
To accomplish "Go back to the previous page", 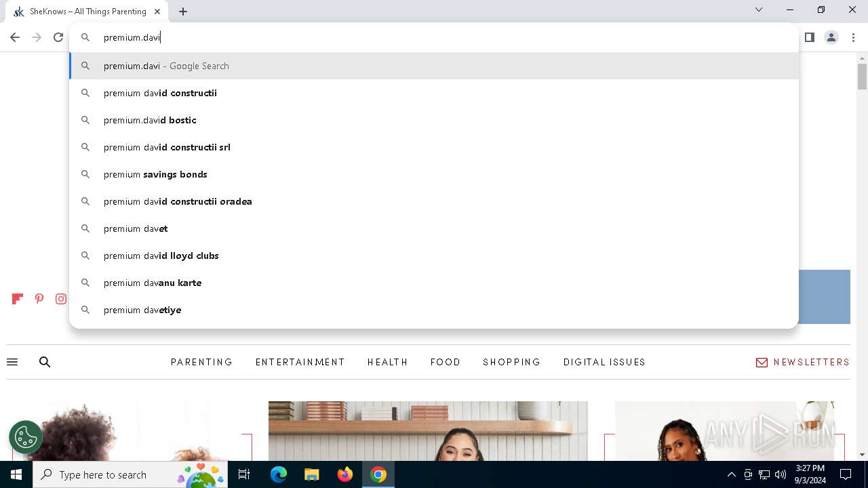I will coord(15,37).
